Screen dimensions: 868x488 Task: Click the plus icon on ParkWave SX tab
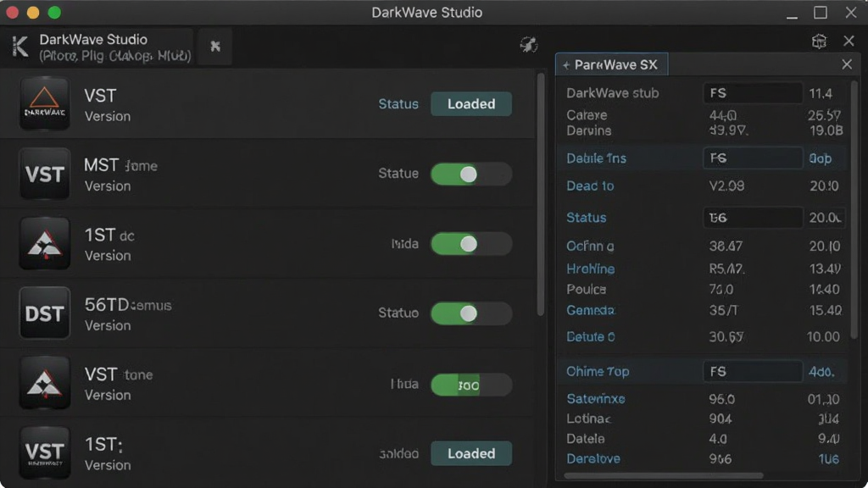565,65
